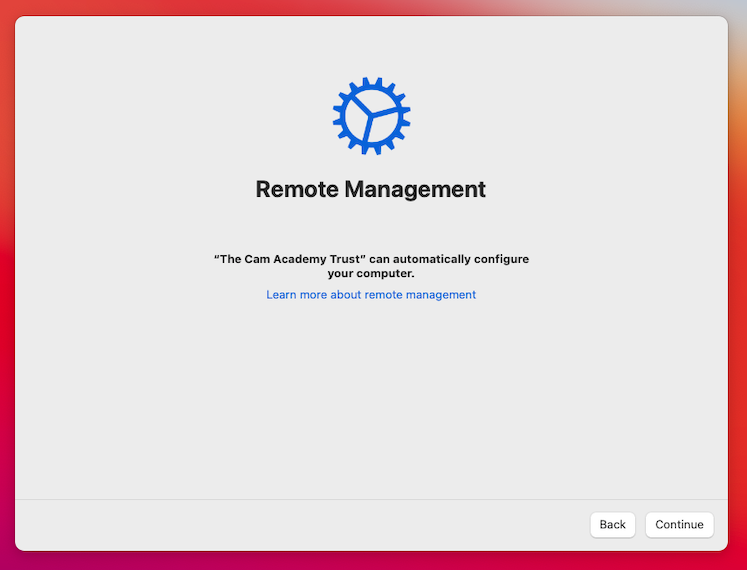Viewport: 747px width, 570px height.
Task: Go back with the Back button
Action: tap(613, 525)
